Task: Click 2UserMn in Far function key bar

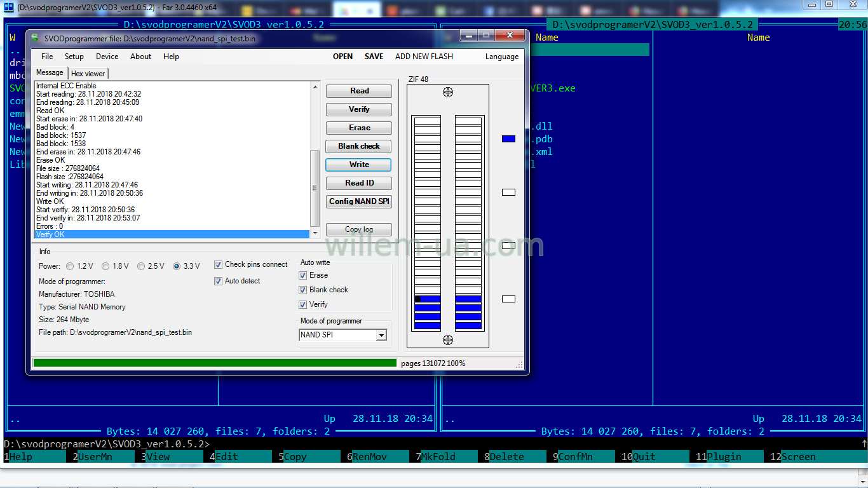Action: tap(104, 456)
